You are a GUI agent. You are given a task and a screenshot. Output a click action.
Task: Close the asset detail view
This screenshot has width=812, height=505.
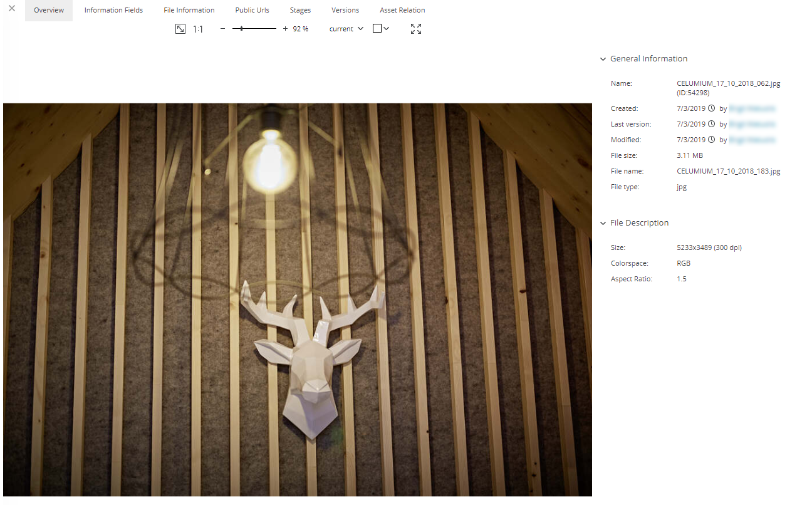[x=12, y=9]
